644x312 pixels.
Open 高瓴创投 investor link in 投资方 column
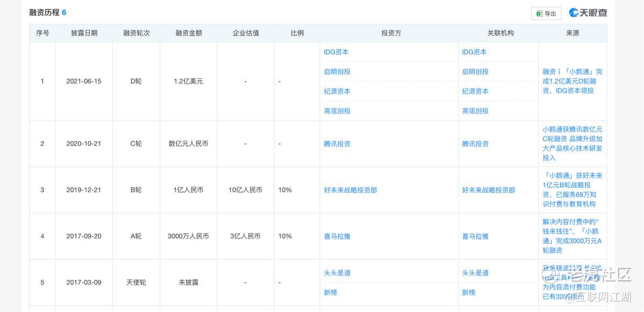337,111
